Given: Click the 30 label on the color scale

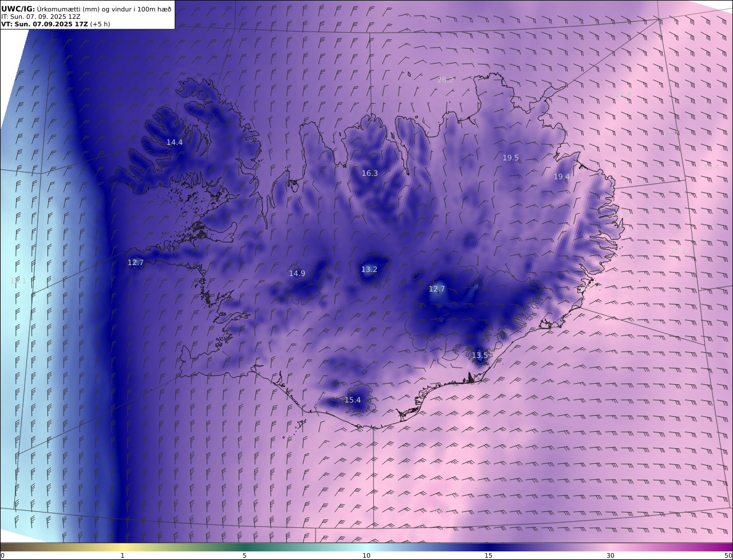Looking at the screenshot, I should click(x=610, y=555).
